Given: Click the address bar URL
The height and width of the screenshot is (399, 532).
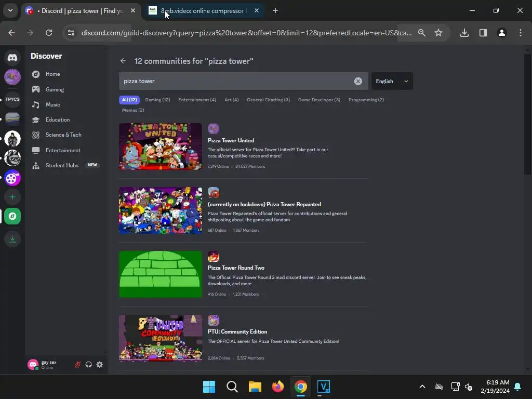Looking at the screenshot, I should click(x=246, y=33).
